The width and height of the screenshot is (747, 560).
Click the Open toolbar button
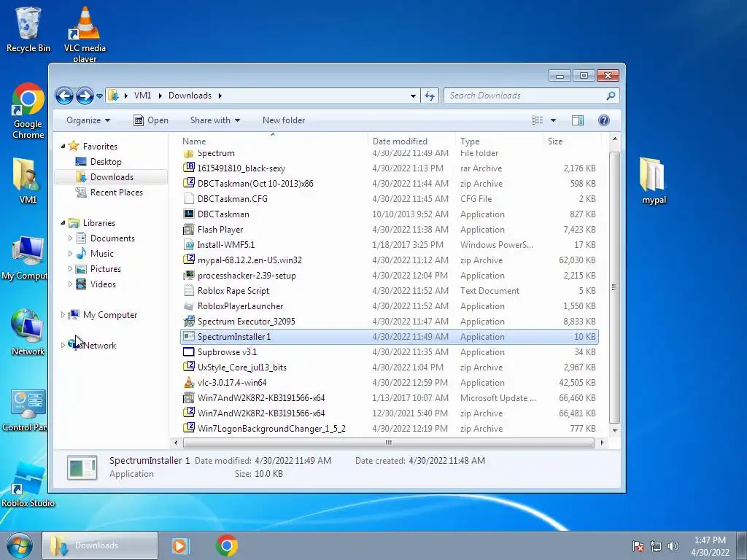pyautogui.click(x=150, y=120)
